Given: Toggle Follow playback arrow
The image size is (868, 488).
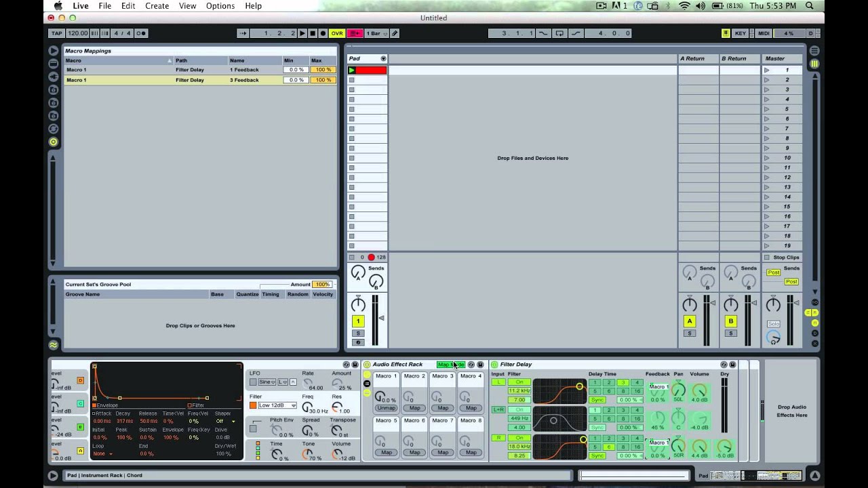Looking at the screenshot, I should (243, 33).
